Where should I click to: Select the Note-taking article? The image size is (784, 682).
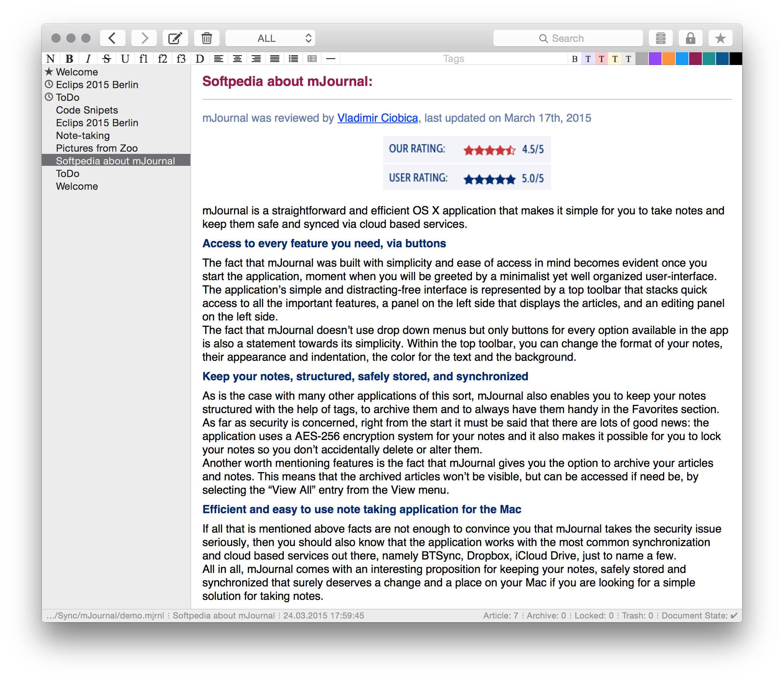point(116,136)
